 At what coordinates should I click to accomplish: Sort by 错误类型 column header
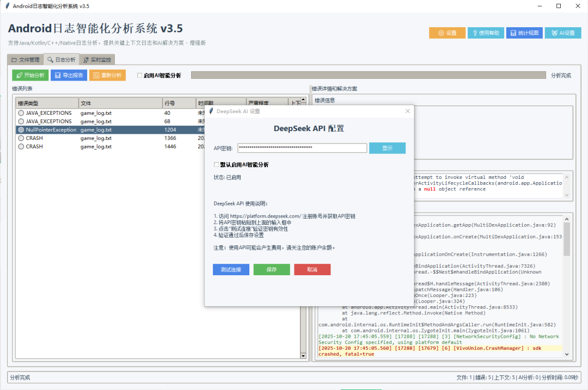(x=47, y=103)
